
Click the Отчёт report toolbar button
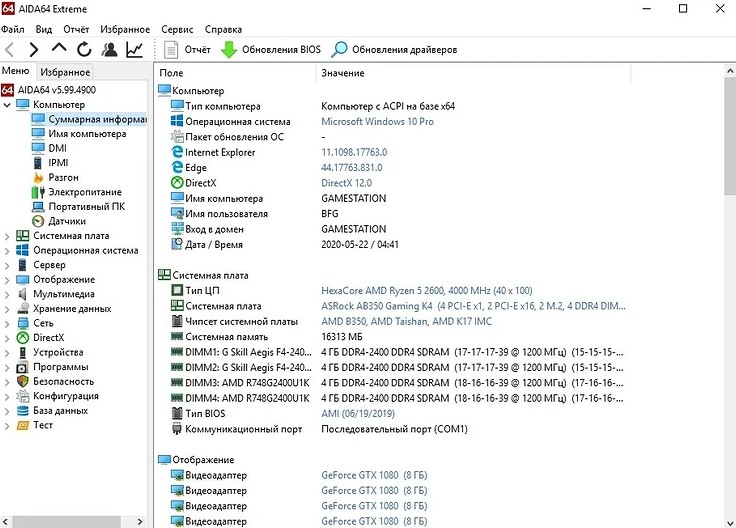[187, 49]
